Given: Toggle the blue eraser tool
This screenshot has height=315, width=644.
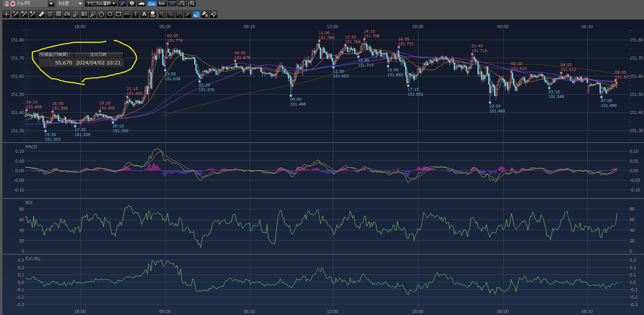Looking at the screenshot, I should [x=196, y=14].
